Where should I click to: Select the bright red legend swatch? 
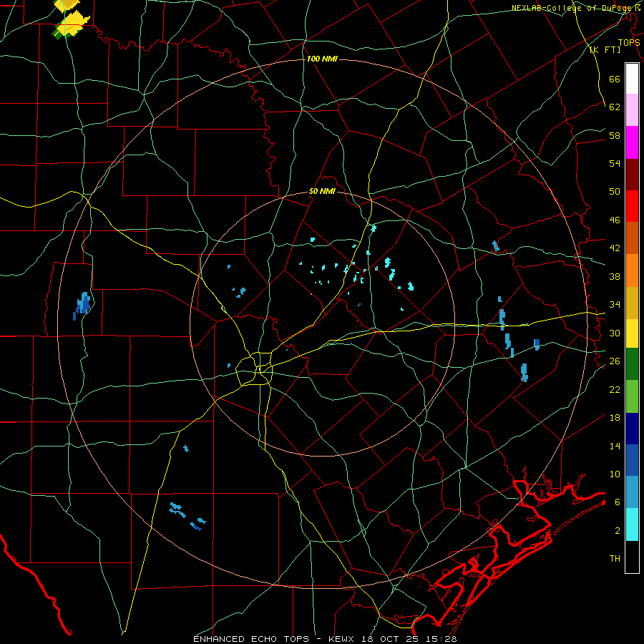pos(632,206)
